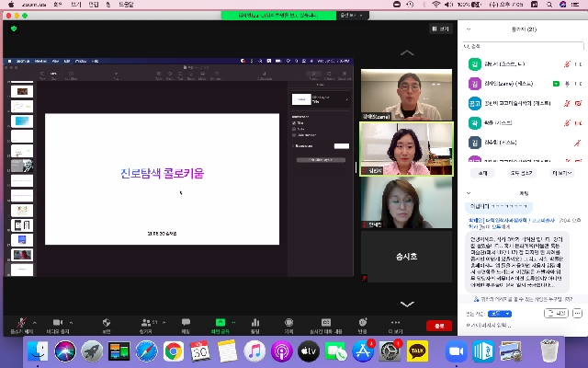Launch Chrome from the dock
588x368 pixels.
[174, 351]
